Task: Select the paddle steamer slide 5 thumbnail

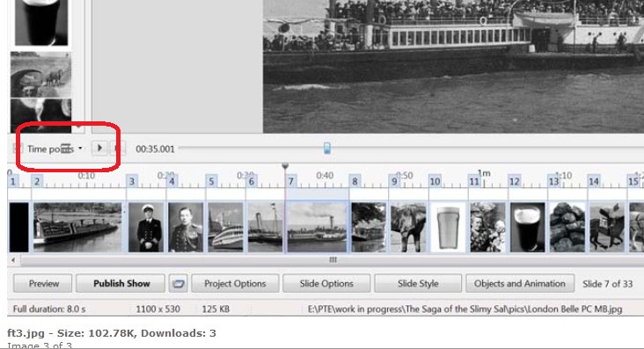Action: (225, 227)
